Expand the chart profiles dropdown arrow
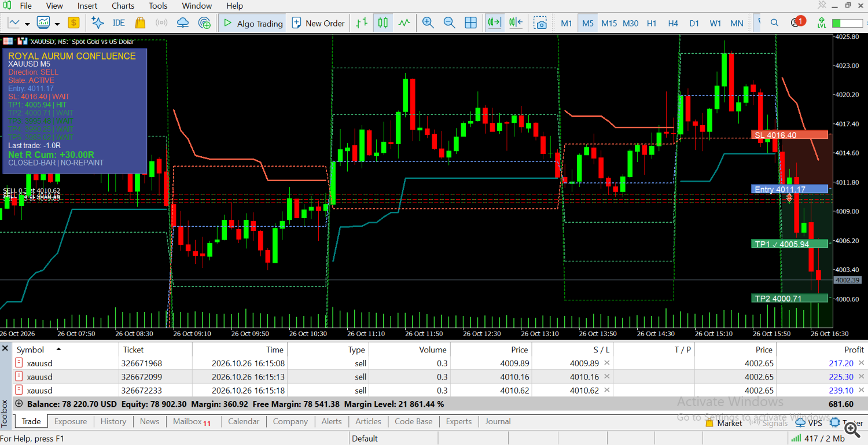This screenshot has width=868, height=445. click(x=57, y=24)
